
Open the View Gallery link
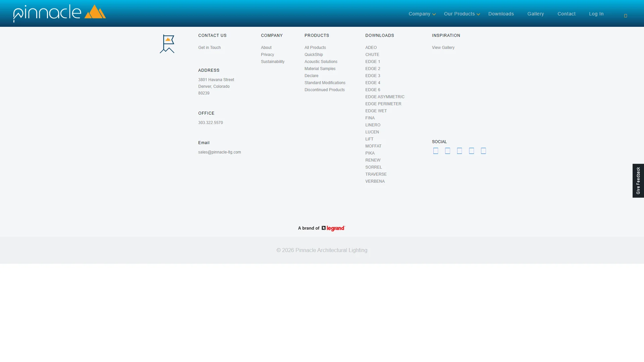pos(443,48)
